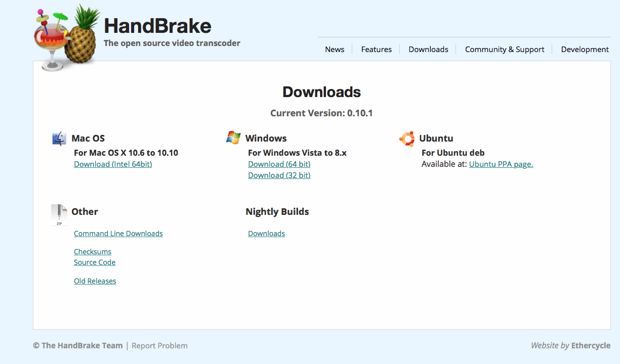
Task: Open the Source Code link
Action: click(x=95, y=262)
